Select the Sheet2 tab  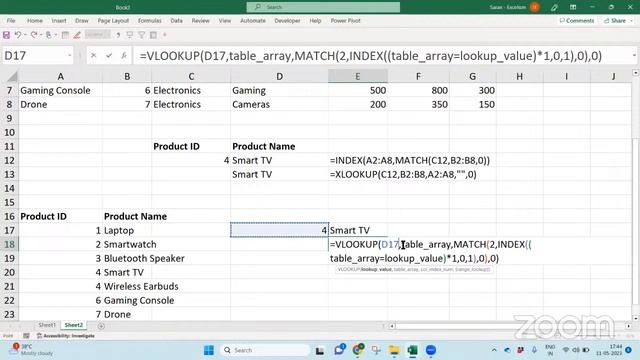point(73,325)
